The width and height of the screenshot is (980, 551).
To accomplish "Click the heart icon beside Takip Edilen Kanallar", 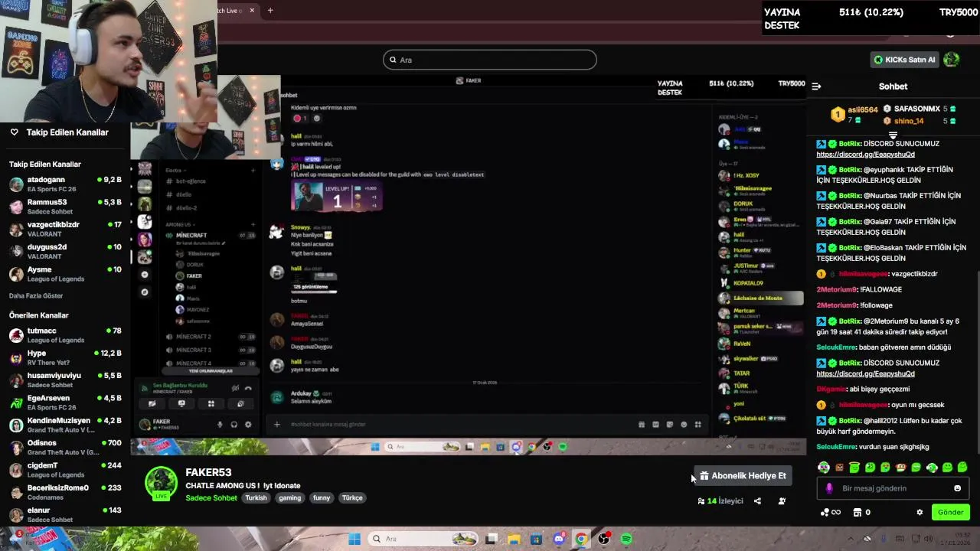I will point(14,132).
